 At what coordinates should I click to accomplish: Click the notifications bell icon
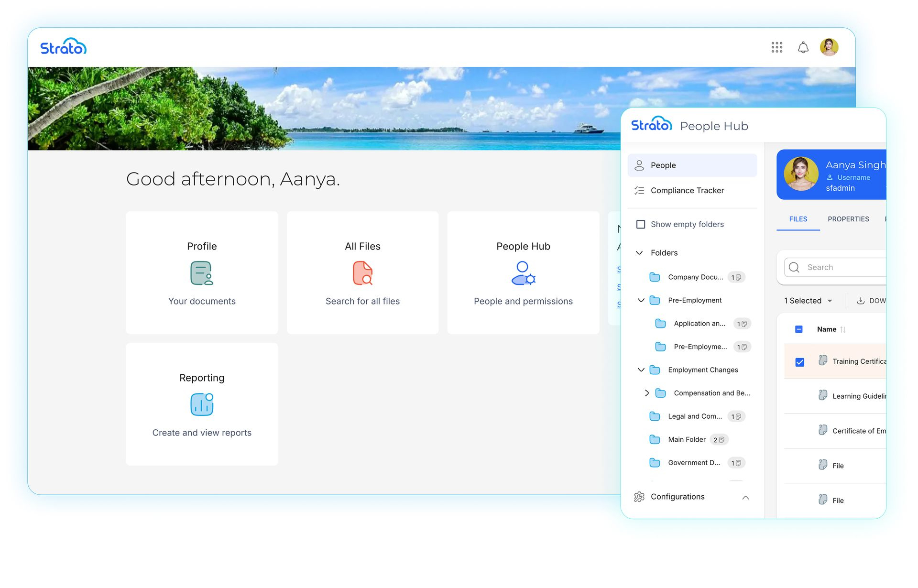click(803, 47)
